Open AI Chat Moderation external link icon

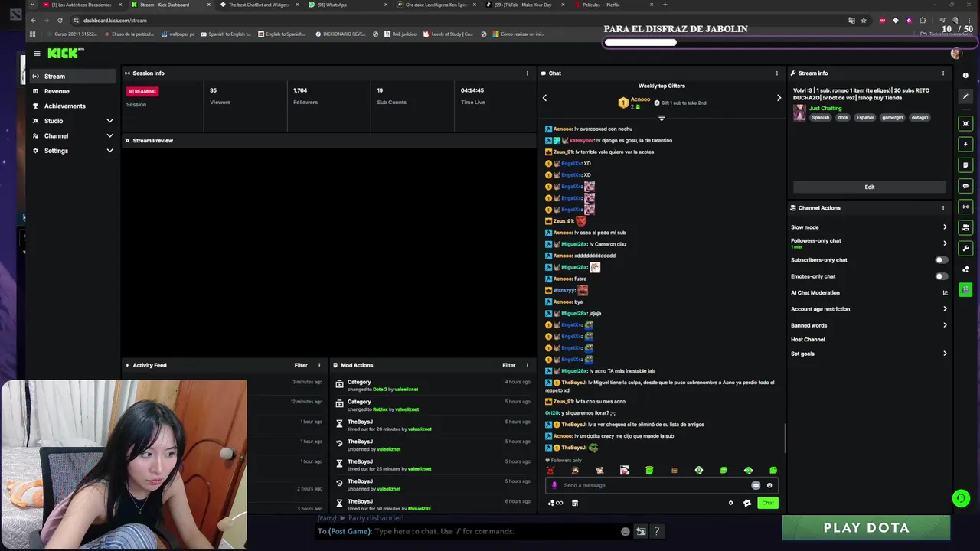[x=945, y=292]
